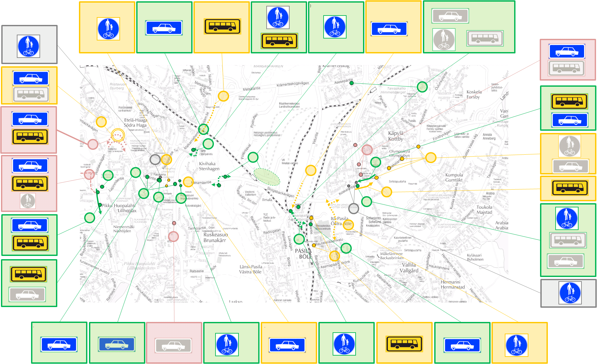Click the 'Ratsastie' street label
The image size is (597, 364).
point(197,271)
